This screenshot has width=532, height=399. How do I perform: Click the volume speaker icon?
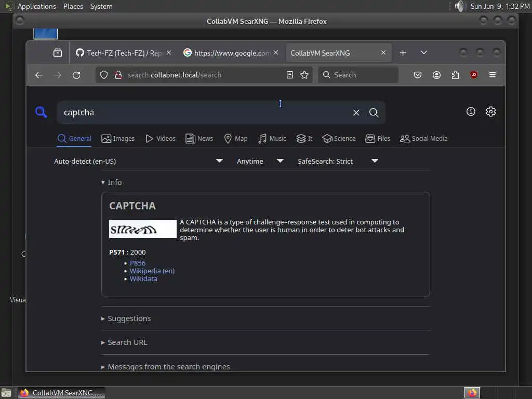pyautogui.click(x=460, y=6)
